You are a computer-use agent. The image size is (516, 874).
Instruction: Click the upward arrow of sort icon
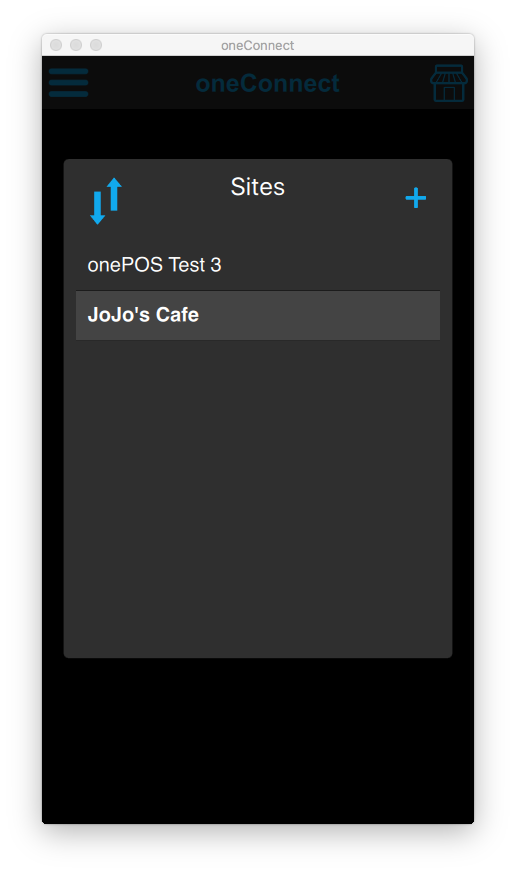[x=114, y=194]
